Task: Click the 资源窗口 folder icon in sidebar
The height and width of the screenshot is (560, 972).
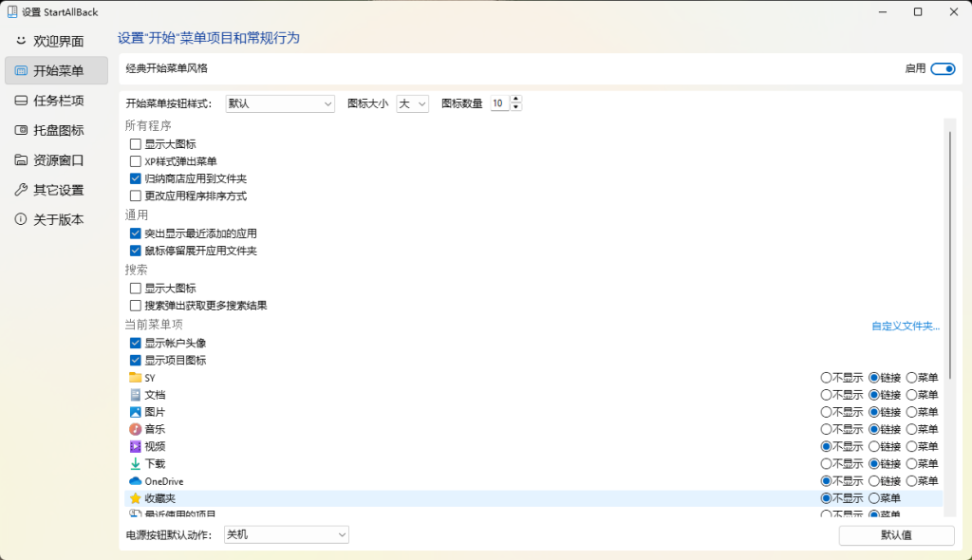Action: tap(22, 160)
